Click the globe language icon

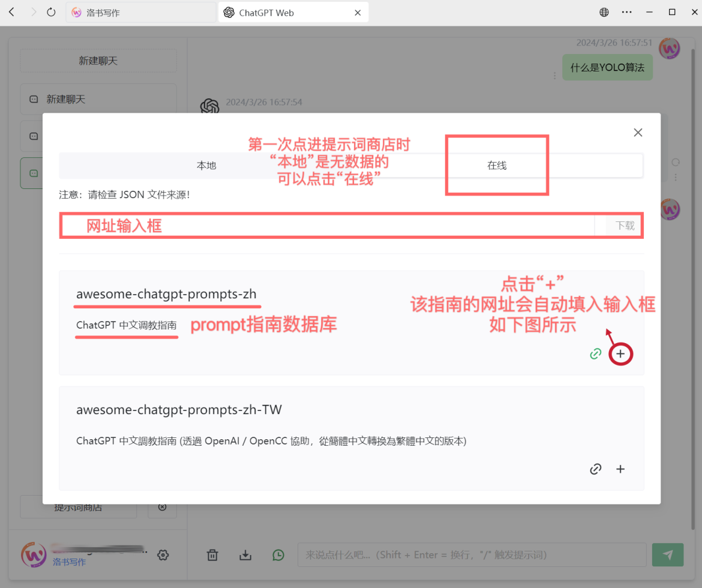(x=604, y=13)
